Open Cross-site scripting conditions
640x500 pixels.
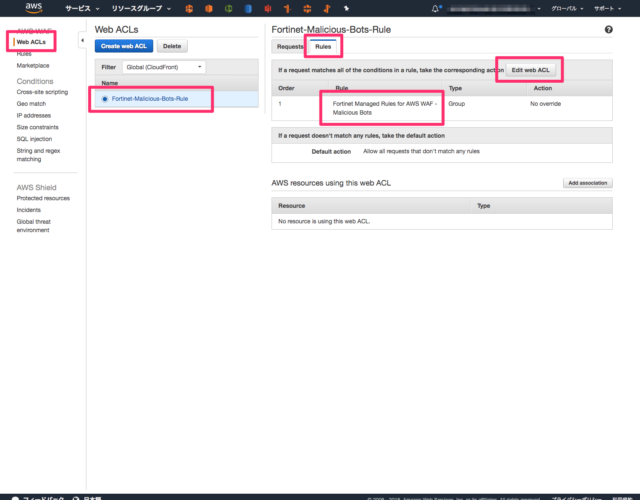point(42,92)
